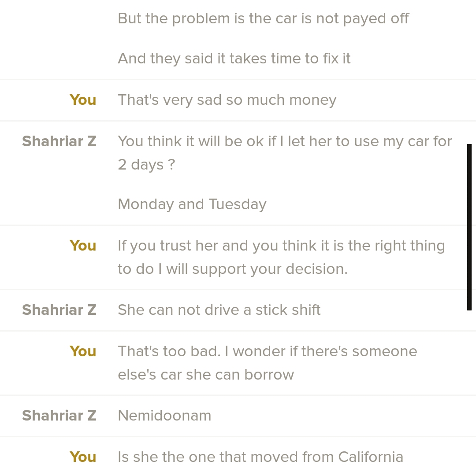
Task: Click the message "But the problem is the car is not payed off"
Action: (x=263, y=18)
